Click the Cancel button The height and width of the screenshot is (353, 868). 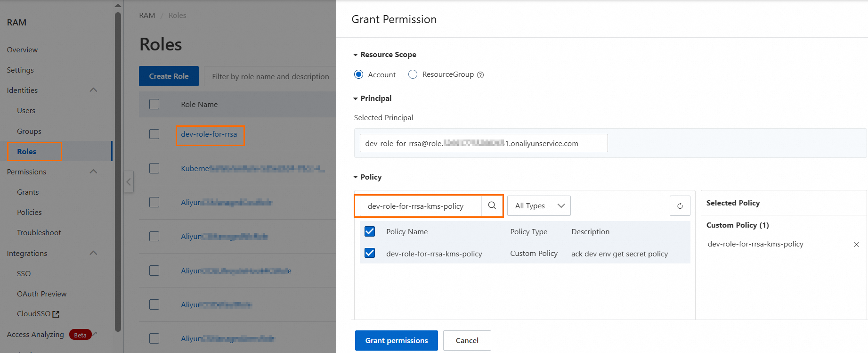(x=467, y=340)
